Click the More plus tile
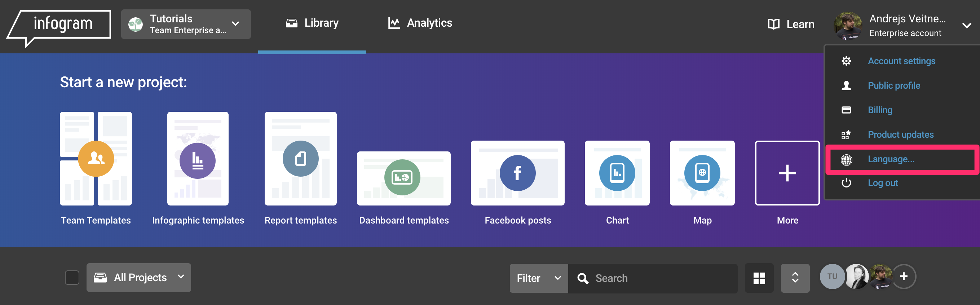Screen dimensions: 980x305 [x=787, y=173]
